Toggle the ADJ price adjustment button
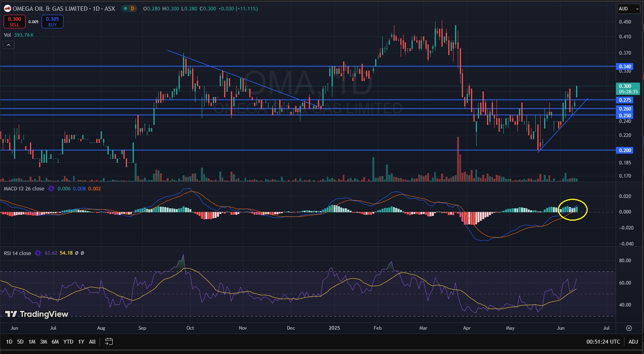Image resolution: width=644 pixels, height=354 pixels. point(633,342)
